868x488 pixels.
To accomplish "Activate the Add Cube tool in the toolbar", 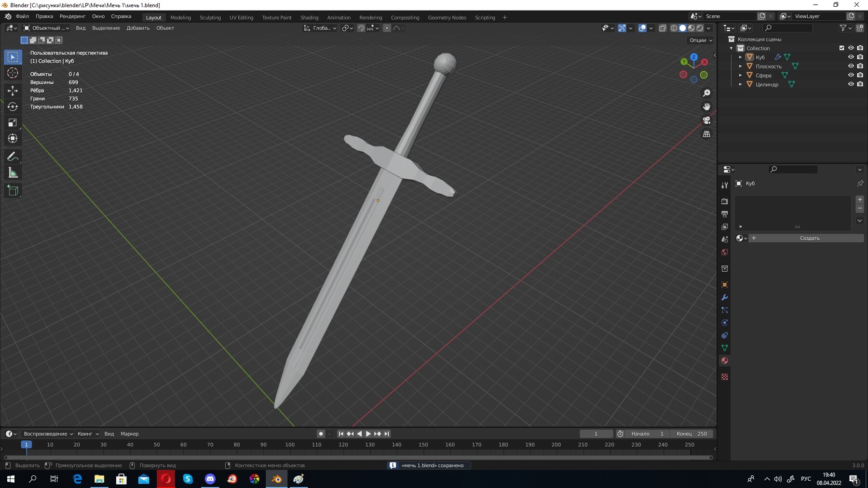I will (x=13, y=190).
